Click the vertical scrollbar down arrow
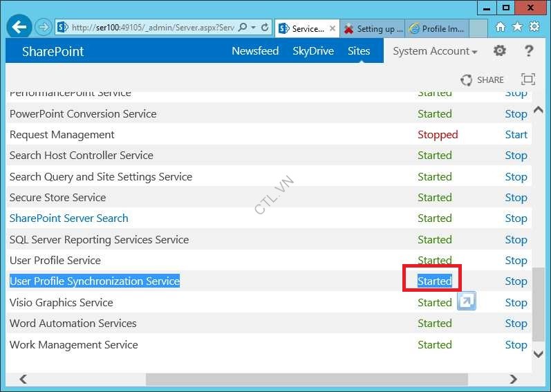The width and height of the screenshot is (551, 392). [538, 353]
